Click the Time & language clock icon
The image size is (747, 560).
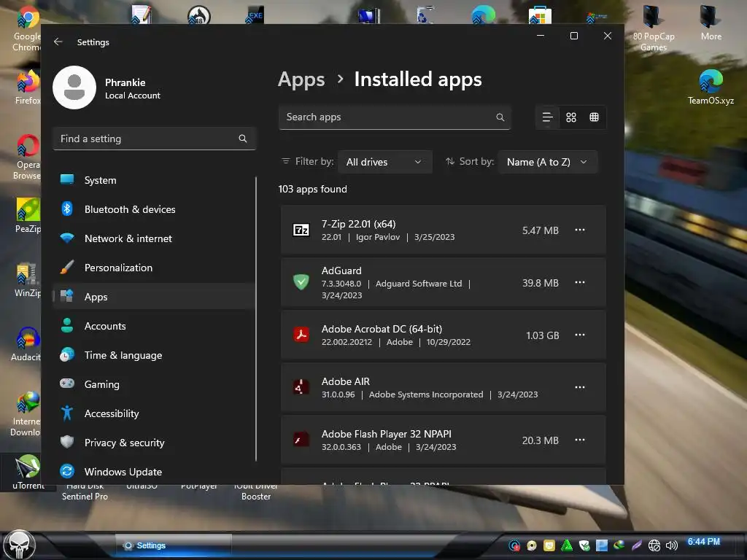tap(67, 355)
